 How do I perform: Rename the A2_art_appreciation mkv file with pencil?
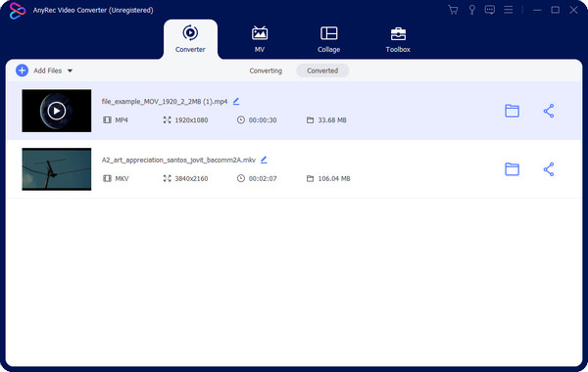pyautogui.click(x=264, y=160)
